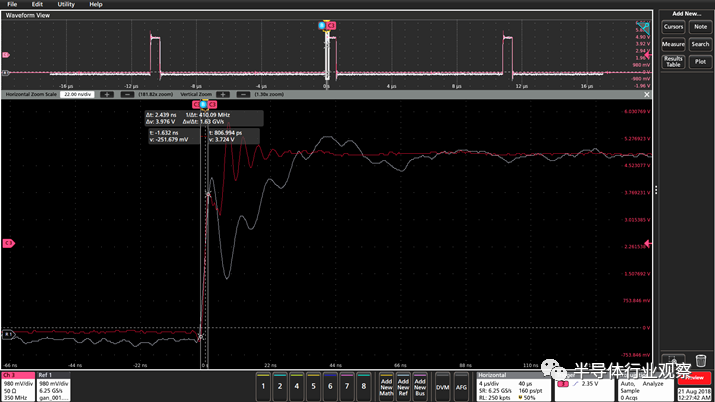Open the Trigger badge showing 2.35 V

point(584,387)
